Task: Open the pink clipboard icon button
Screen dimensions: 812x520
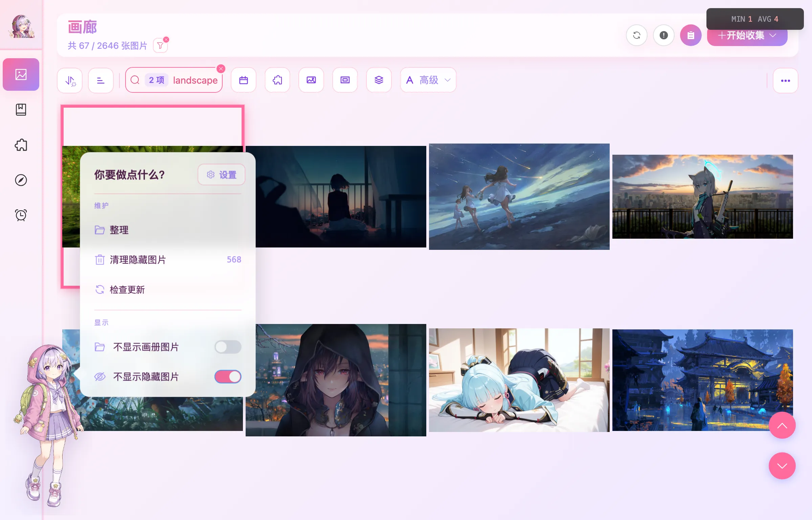Action: click(x=691, y=35)
